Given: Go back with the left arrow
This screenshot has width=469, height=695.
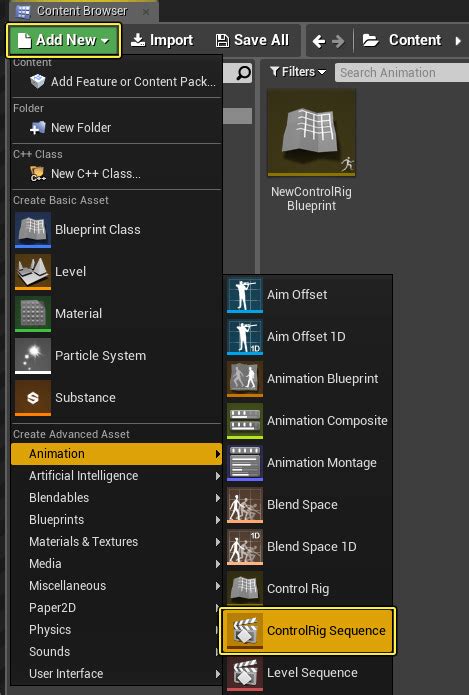Looking at the screenshot, I should (319, 41).
